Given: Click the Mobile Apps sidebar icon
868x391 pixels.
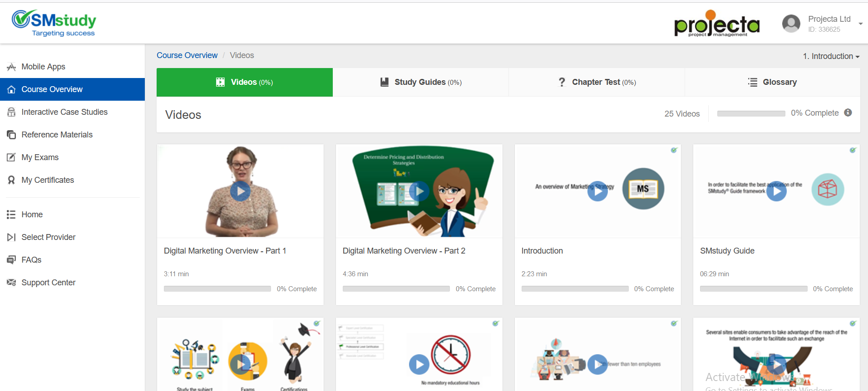Looking at the screenshot, I should [x=11, y=67].
